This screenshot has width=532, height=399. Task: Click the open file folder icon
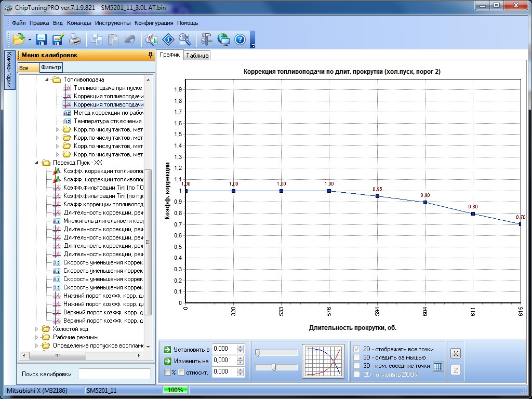click(19, 39)
